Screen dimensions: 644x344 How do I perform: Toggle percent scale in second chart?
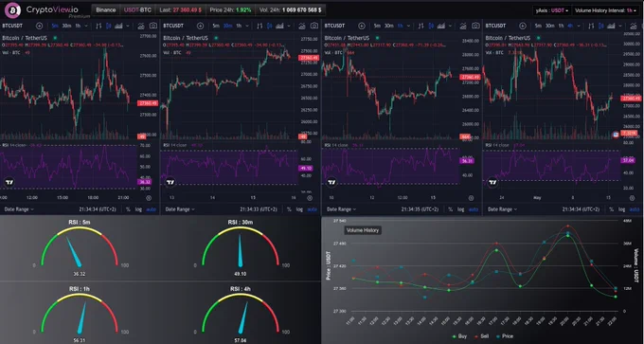click(x=289, y=209)
